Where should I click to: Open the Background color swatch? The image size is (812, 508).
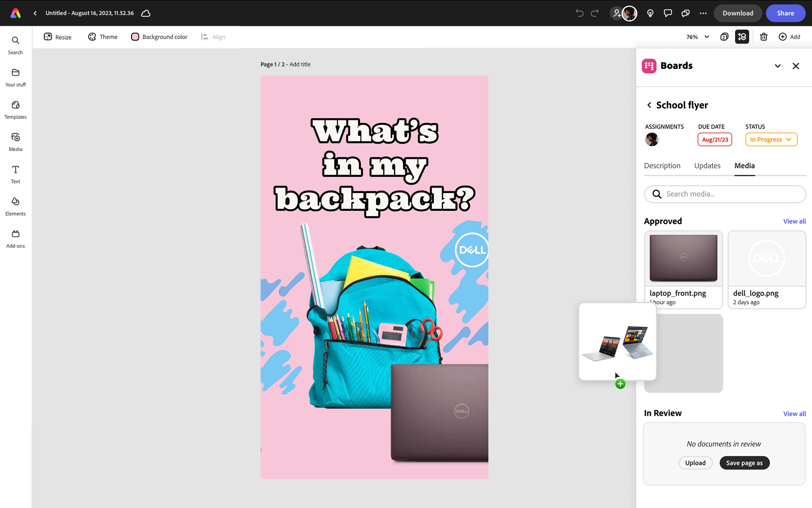coord(135,36)
